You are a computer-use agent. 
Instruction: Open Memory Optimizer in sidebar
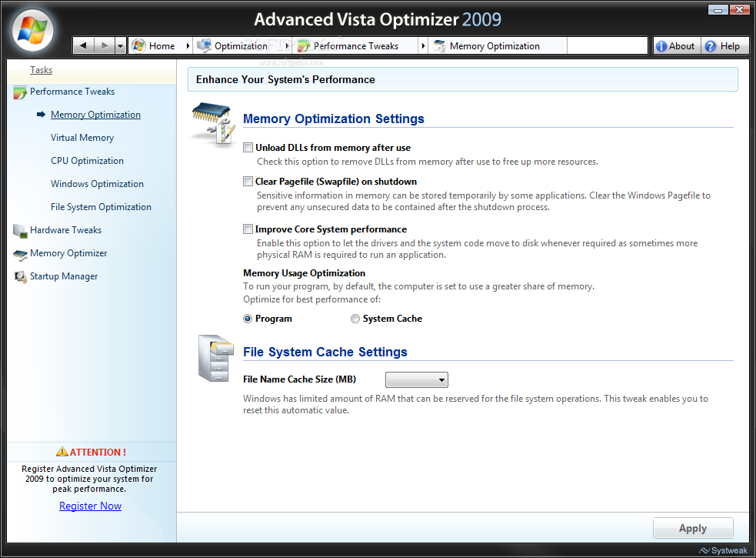pyautogui.click(x=68, y=253)
